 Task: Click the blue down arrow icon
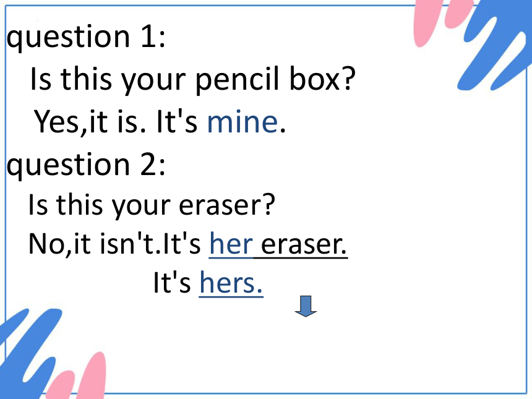tap(306, 306)
